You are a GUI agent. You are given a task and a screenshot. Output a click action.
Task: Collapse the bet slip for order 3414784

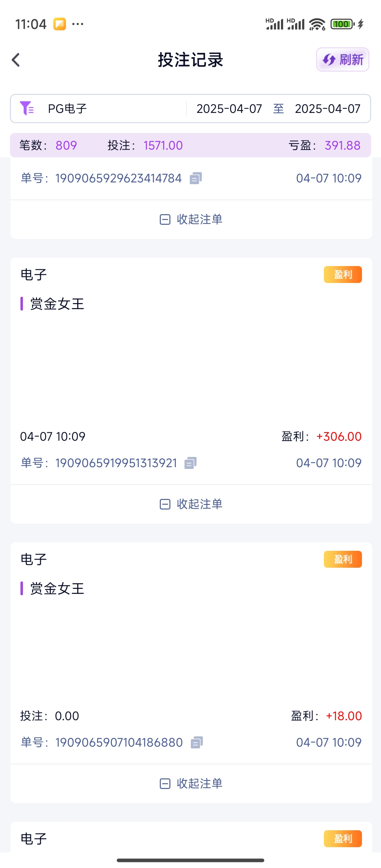click(191, 219)
